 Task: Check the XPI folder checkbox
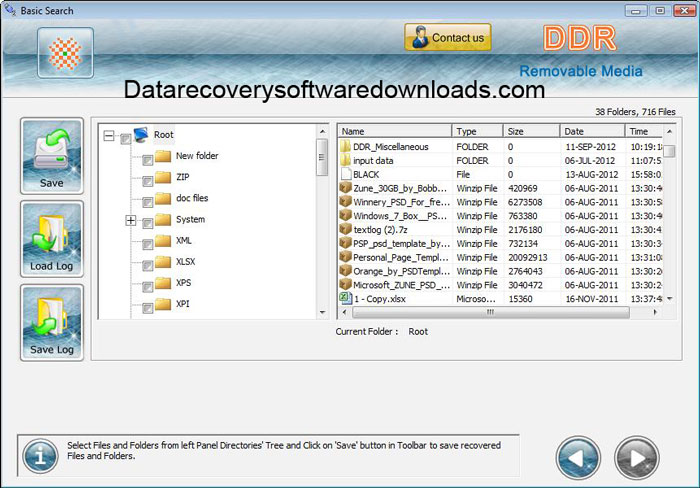(x=147, y=309)
